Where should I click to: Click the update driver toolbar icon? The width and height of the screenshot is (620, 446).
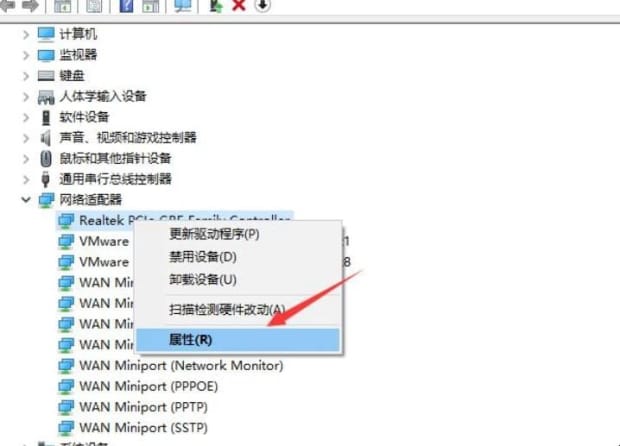coord(215,5)
